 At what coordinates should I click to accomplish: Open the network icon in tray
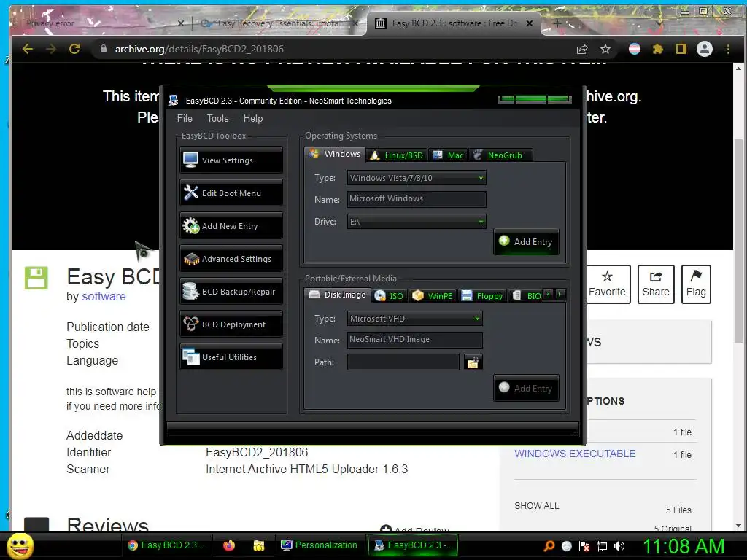(602, 546)
